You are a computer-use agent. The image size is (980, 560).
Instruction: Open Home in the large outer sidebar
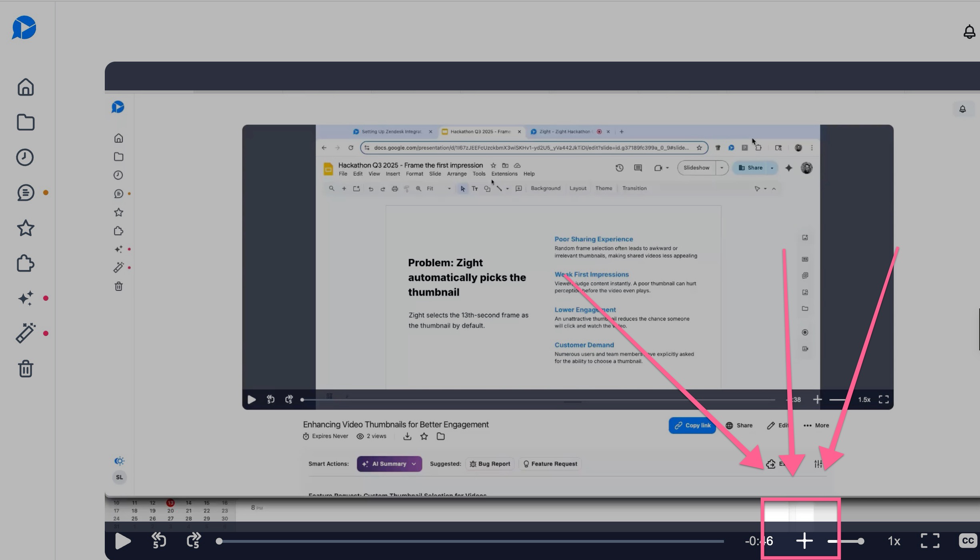pos(26,87)
